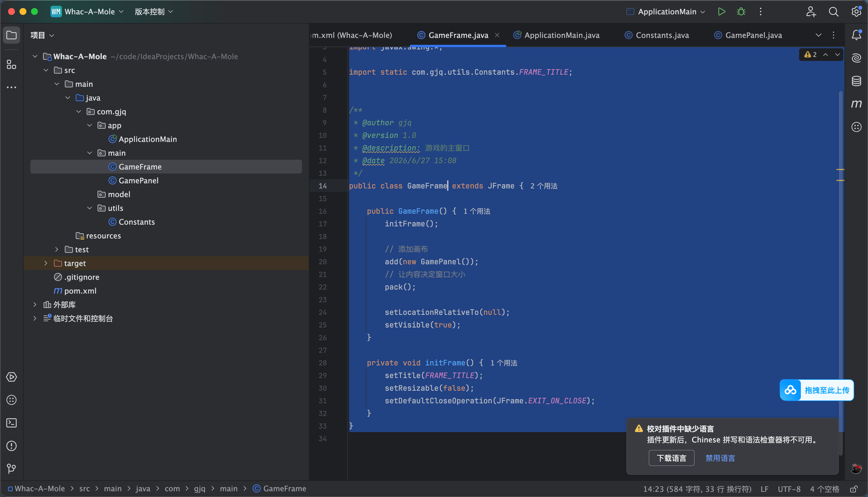This screenshot has width=868, height=497.
Task: Select the resources folder in project tree
Action: click(x=103, y=236)
